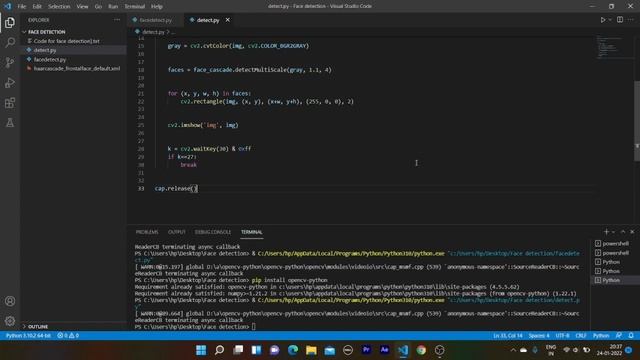
Task: Open errors and warnings status indicator
Action: (x=68, y=336)
